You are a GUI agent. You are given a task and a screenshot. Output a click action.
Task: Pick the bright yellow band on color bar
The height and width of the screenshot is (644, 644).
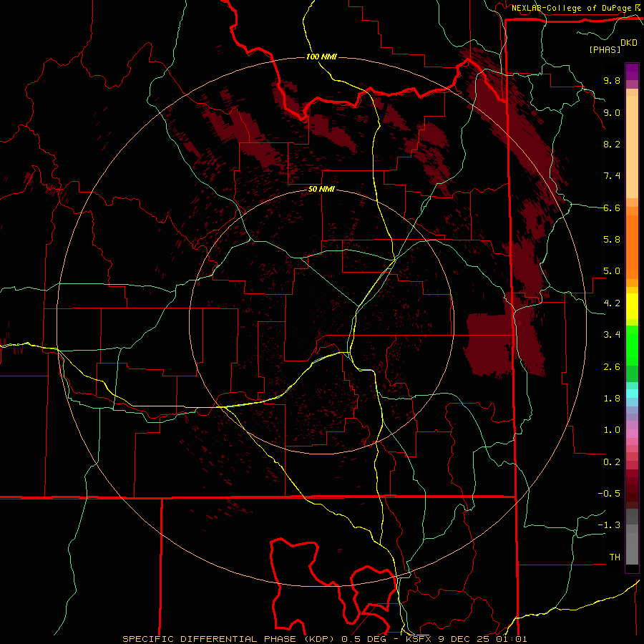click(x=632, y=306)
